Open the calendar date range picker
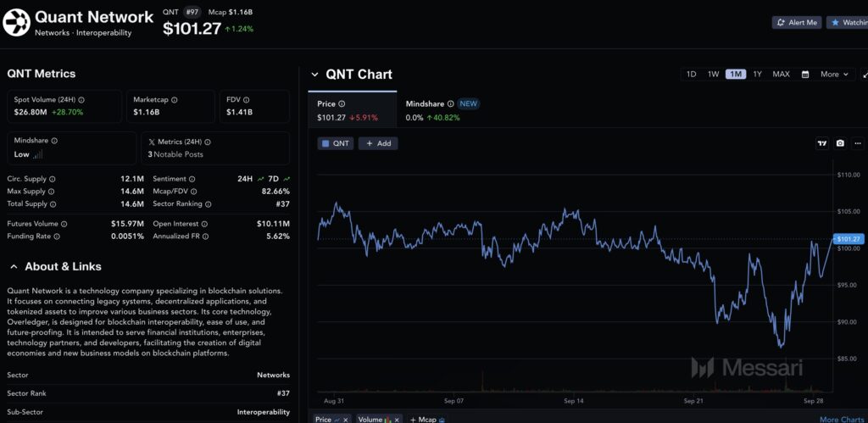The image size is (868, 423). [805, 75]
